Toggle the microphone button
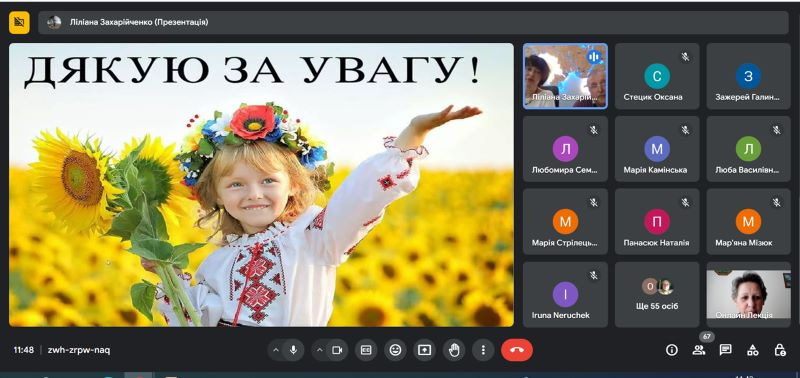Image resolution: width=800 pixels, height=378 pixels. coord(293,350)
